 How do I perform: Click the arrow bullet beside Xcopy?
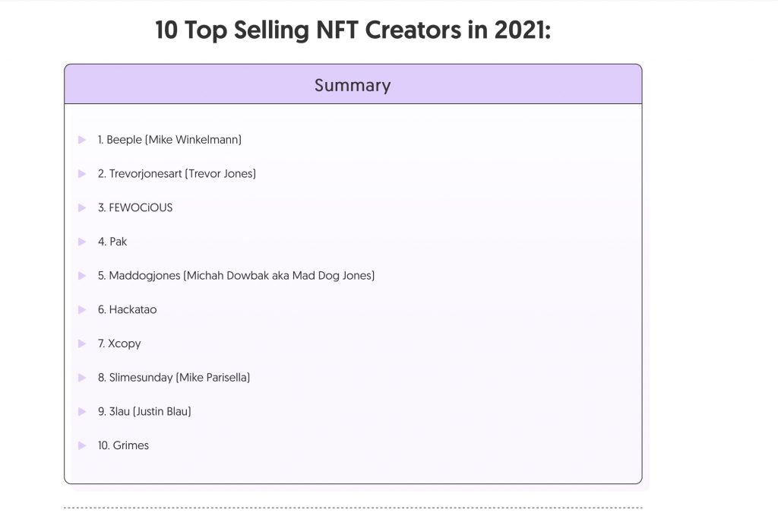point(82,344)
